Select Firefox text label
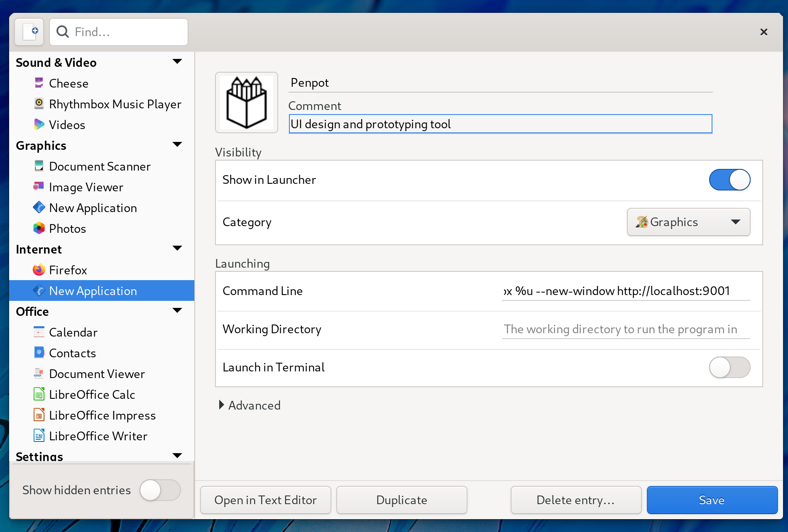Viewport: 788px width, 532px height. [x=68, y=270]
